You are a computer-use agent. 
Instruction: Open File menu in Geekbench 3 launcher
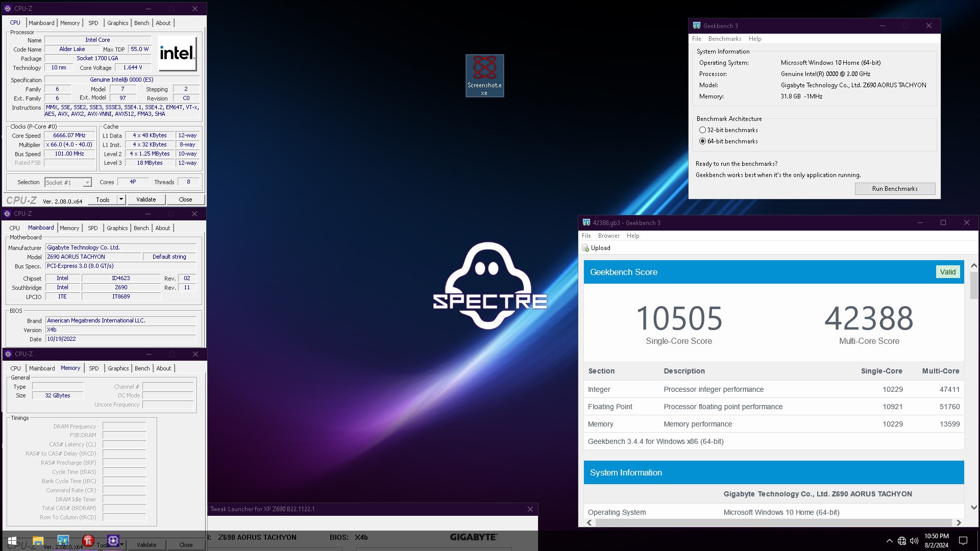tap(697, 39)
